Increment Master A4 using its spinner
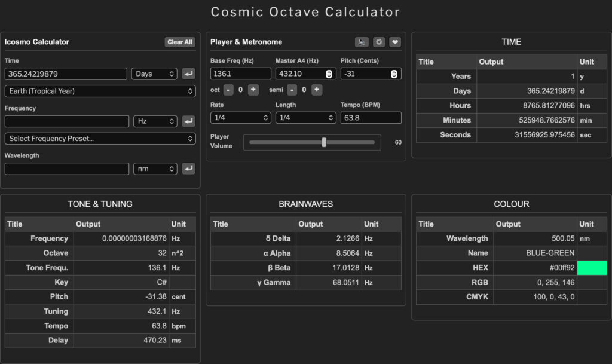The width and height of the screenshot is (612, 364). 329,70
